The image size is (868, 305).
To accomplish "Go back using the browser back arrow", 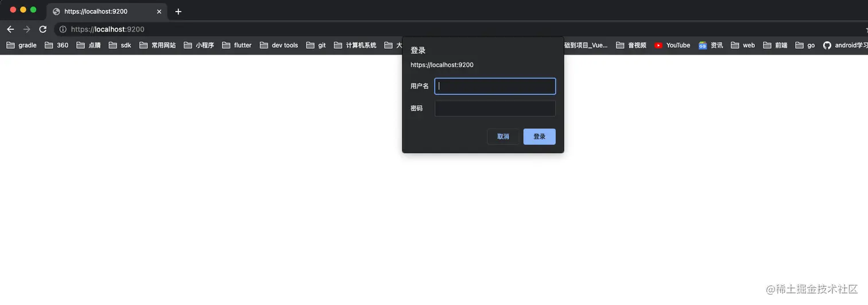I will click(10, 29).
